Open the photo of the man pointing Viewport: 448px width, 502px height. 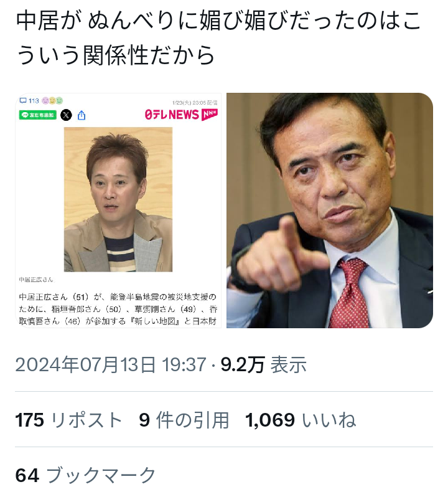pos(330,211)
